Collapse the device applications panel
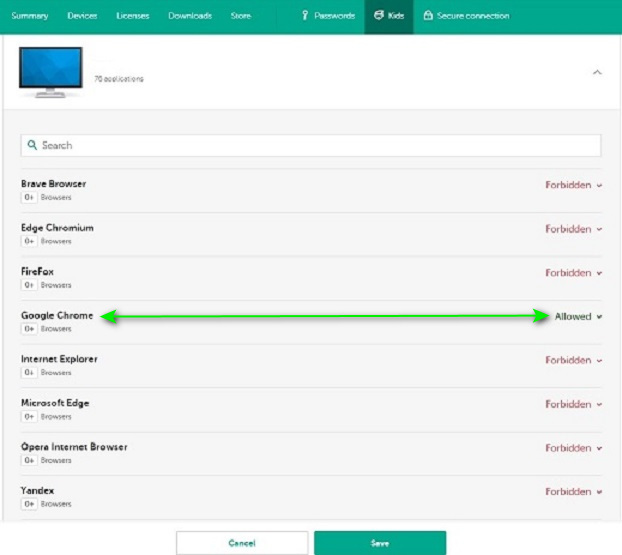Screen dimensions: 622x555 coord(597,72)
